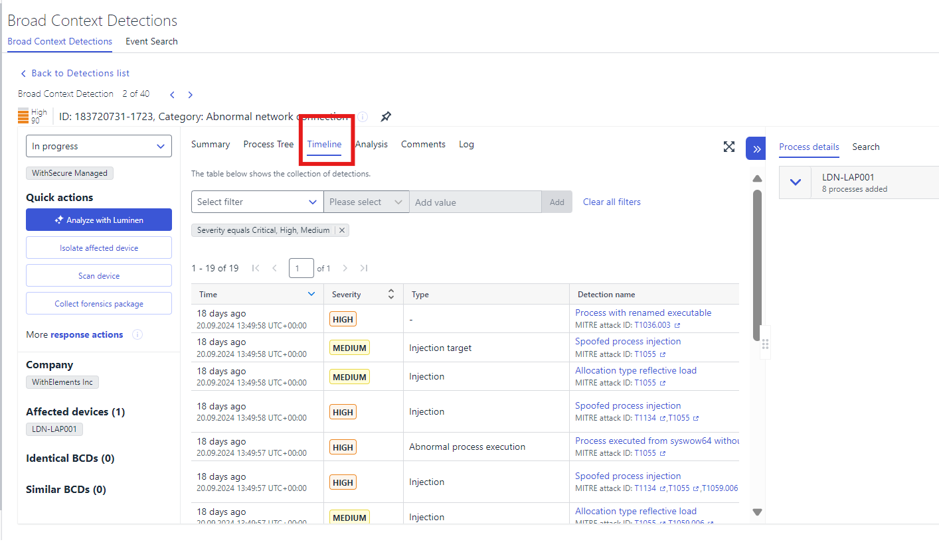Open the Please select dropdown
The width and height of the screenshot is (939, 560).
[367, 202]
